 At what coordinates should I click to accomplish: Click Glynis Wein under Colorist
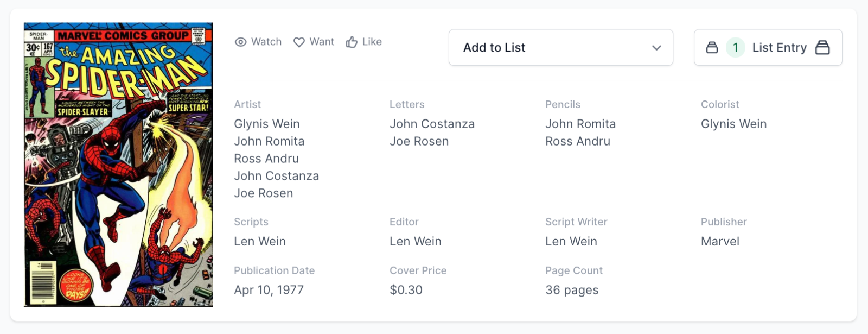point(733,124)
